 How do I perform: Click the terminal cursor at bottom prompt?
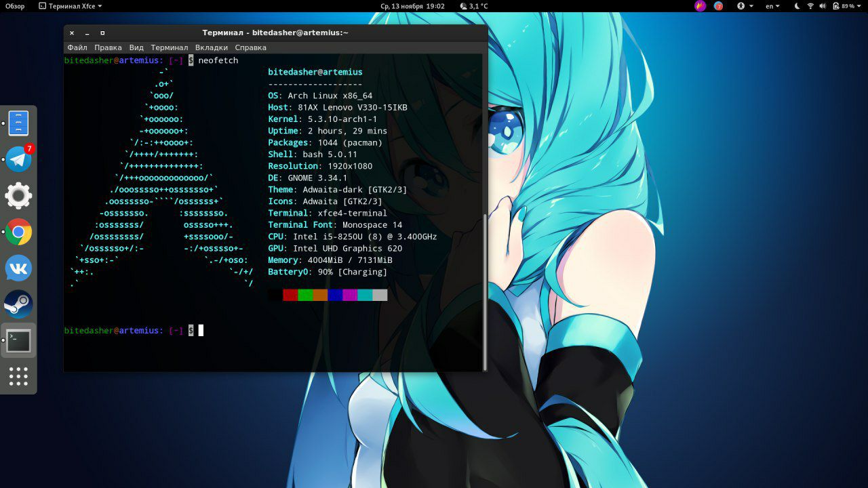click(x=201, y=330)
